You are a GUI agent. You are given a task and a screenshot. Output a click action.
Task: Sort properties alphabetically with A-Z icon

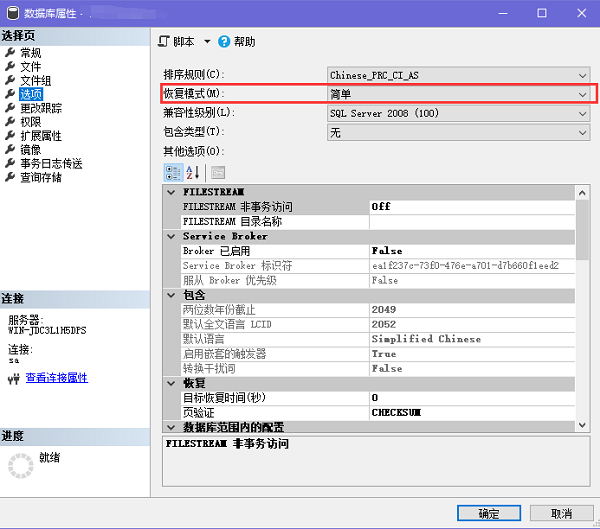(194, 172)
